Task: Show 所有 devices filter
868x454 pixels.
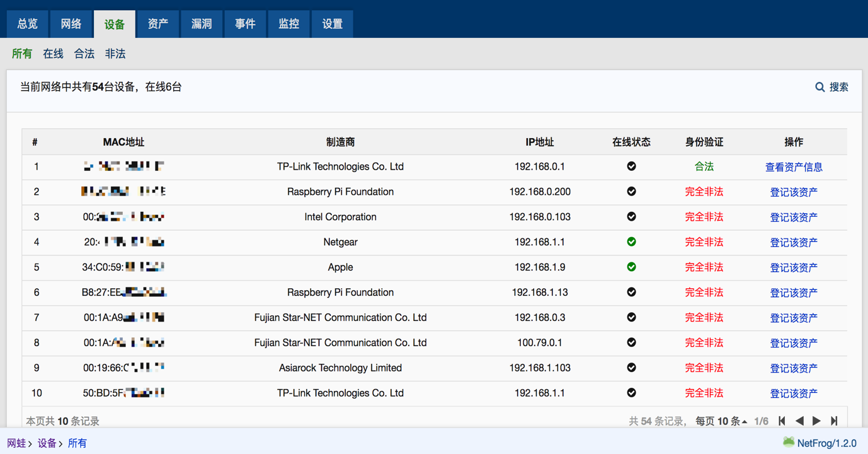Action: click(x=22, y=54)
